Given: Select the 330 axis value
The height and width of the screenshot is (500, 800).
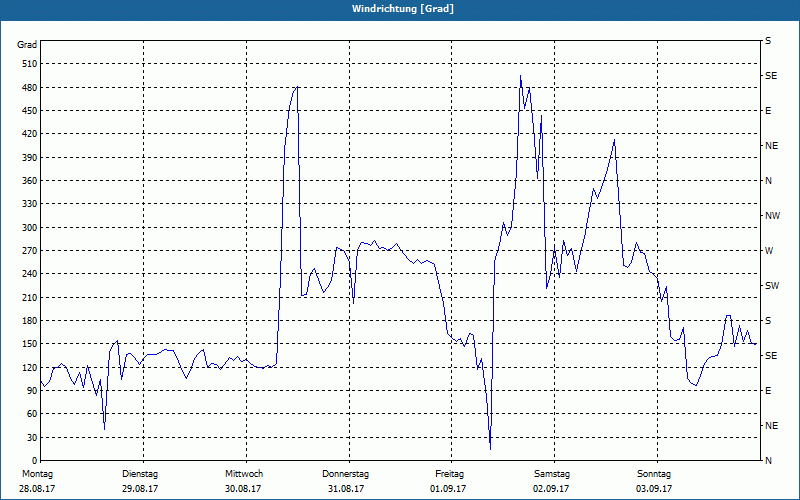Looking at the screenshot, I should pyautogui.click(x=30, y=204).
